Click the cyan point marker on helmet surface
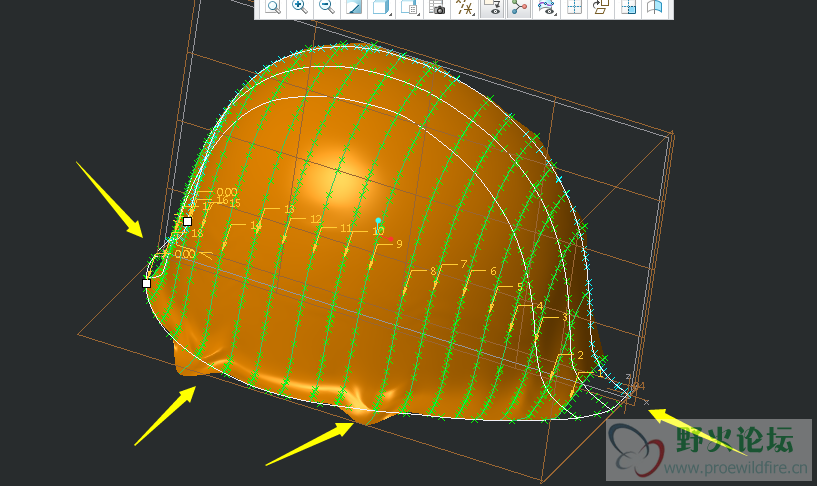 pyautogui.click(x=378, y=220)
